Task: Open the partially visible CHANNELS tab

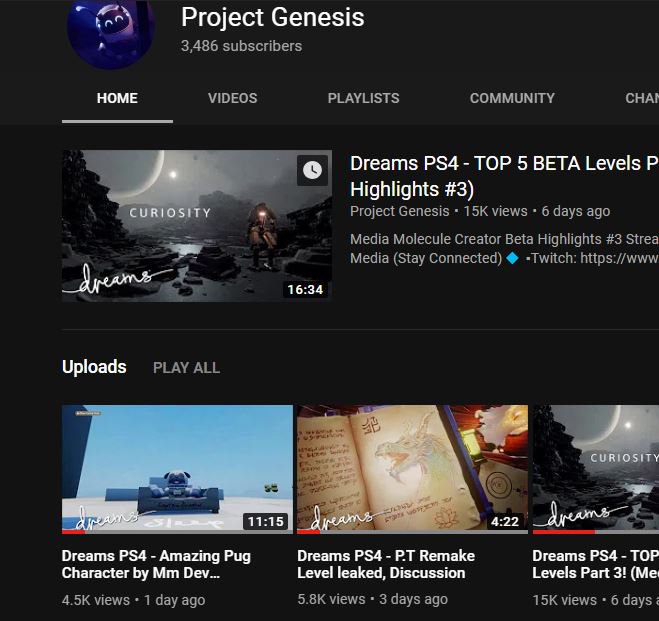Action: click(642, 98)
